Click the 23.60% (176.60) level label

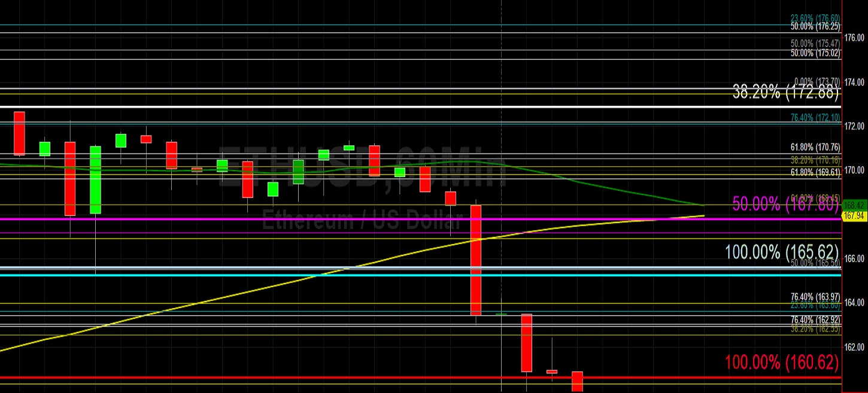pyautogui.click(x=815, y=19)
